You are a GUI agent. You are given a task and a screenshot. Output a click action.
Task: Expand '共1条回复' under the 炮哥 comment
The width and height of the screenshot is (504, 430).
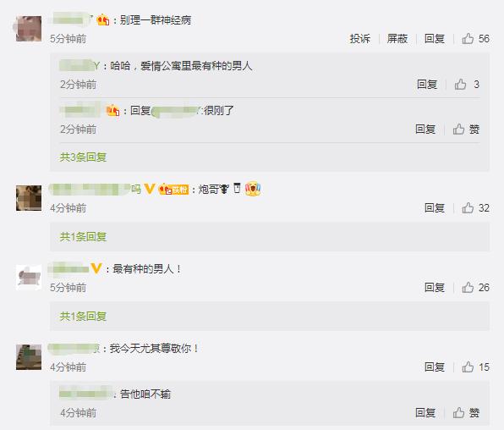(83, 236)
